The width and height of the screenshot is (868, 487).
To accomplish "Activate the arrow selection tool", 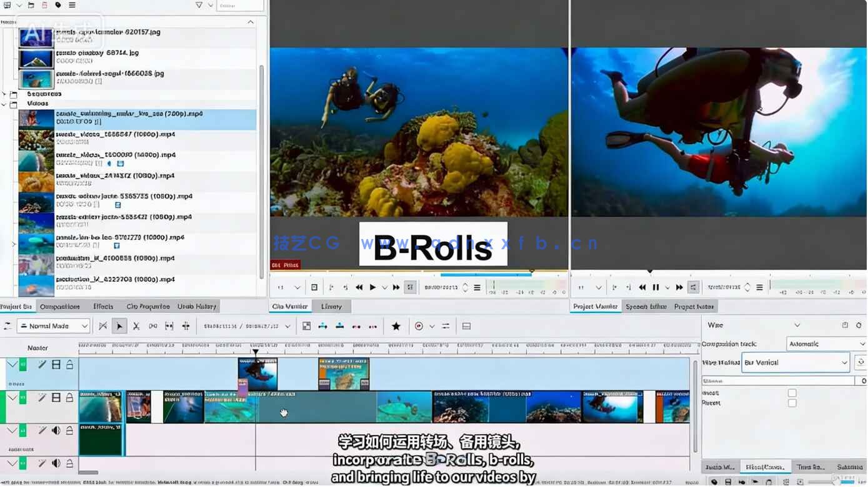I will click(119, 326).
